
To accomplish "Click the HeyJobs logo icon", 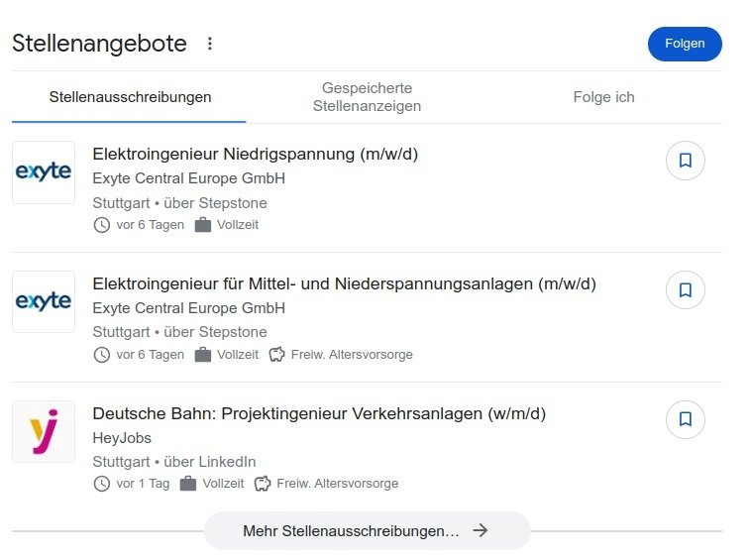I will tap(44, 431).
